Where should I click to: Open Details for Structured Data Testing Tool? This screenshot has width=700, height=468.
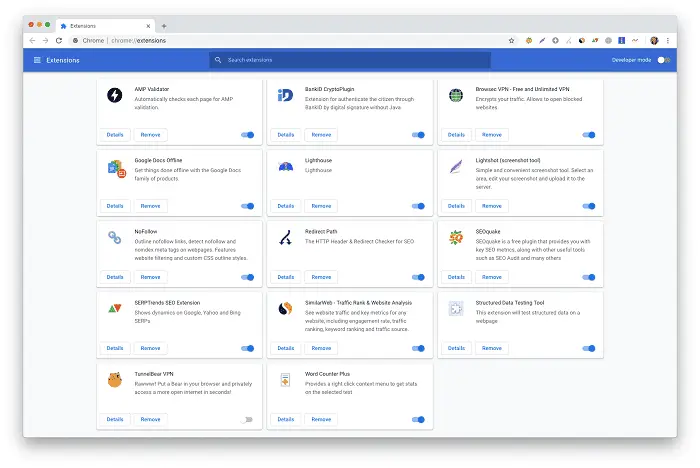click(x=456, y=348)
